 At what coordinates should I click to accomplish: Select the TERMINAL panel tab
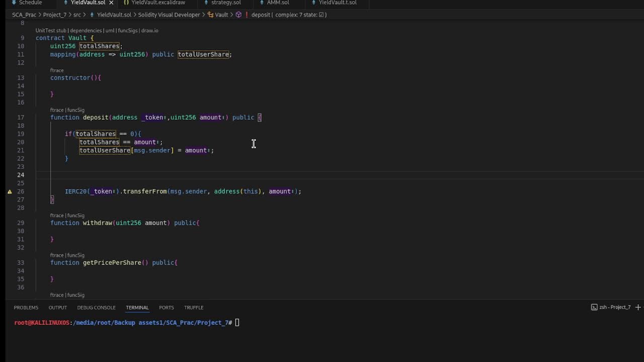[x=137, y=307]
